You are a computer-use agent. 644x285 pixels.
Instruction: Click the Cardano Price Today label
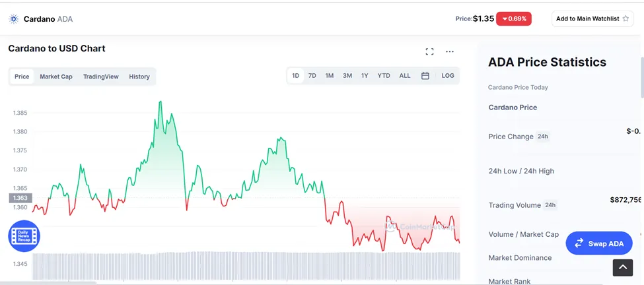tap(518, 87)
